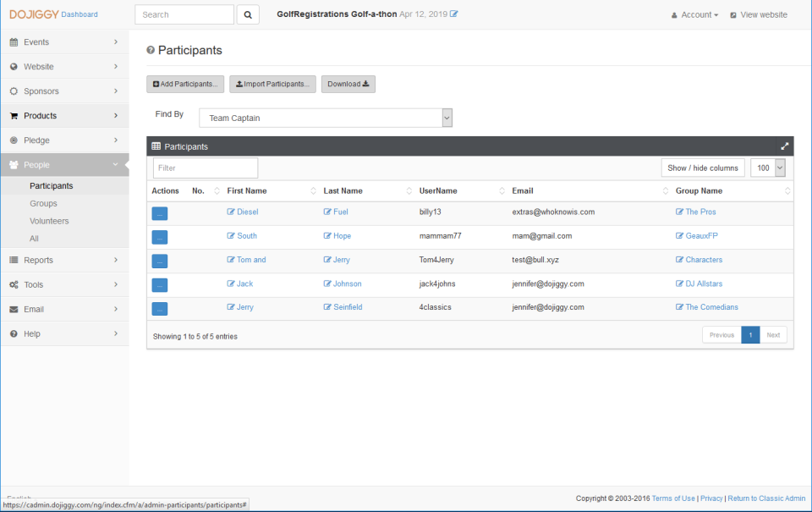The image size is (812, 512).
Task: Select Participants submenu item
Action: tap(52, 185)
